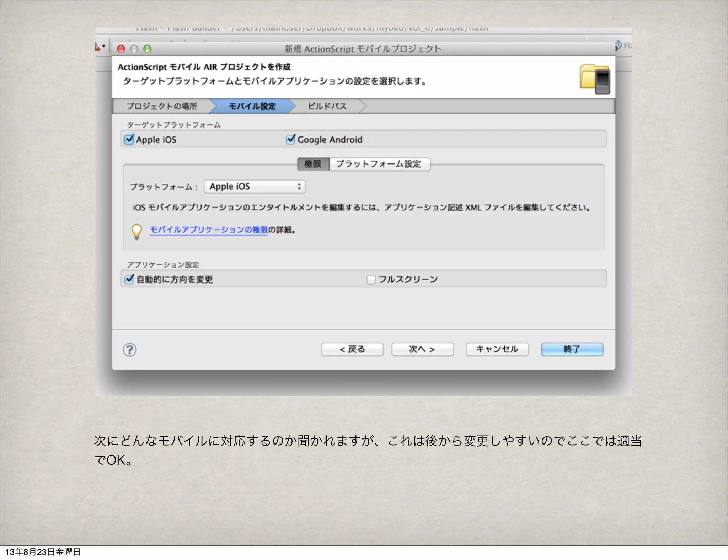The width and height of the screenshot is (728, 560).
Task: Click the lightbulb tip icon
Action: tap(137, 232)
